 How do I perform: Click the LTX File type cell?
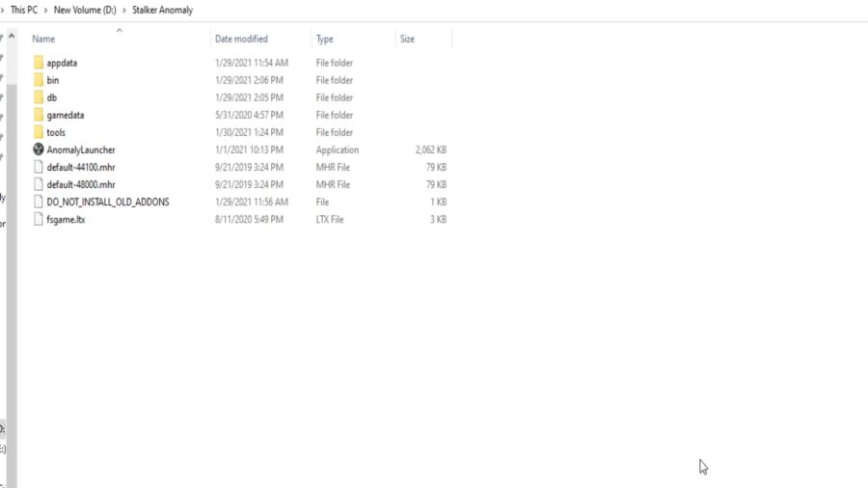pyautogui.click(x=330, y=219)
